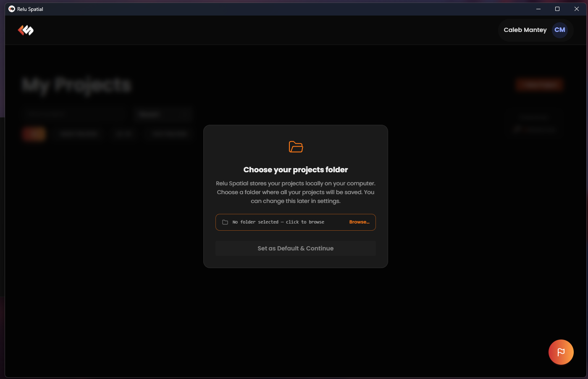Click the Browse... link
Viewport: 588px width, 379px height.
click(x=360, y=222)
